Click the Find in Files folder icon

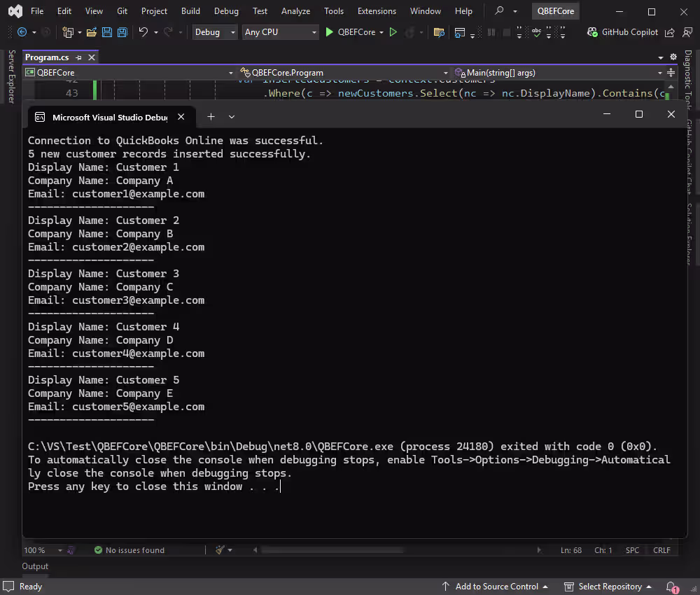coord(440,32)
